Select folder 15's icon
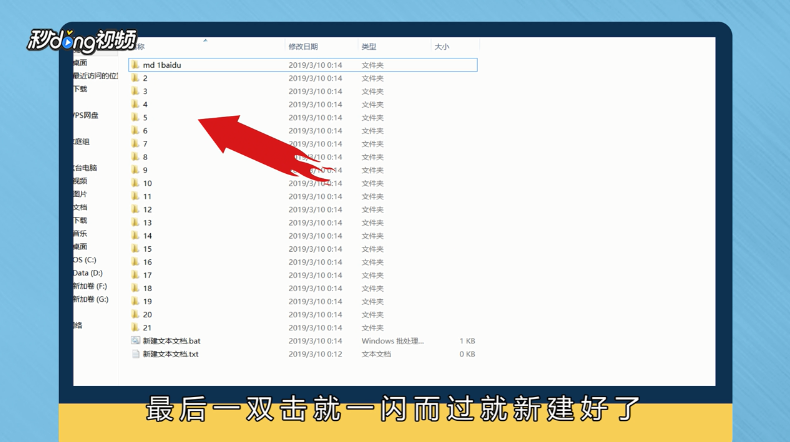 coord(135,248)
